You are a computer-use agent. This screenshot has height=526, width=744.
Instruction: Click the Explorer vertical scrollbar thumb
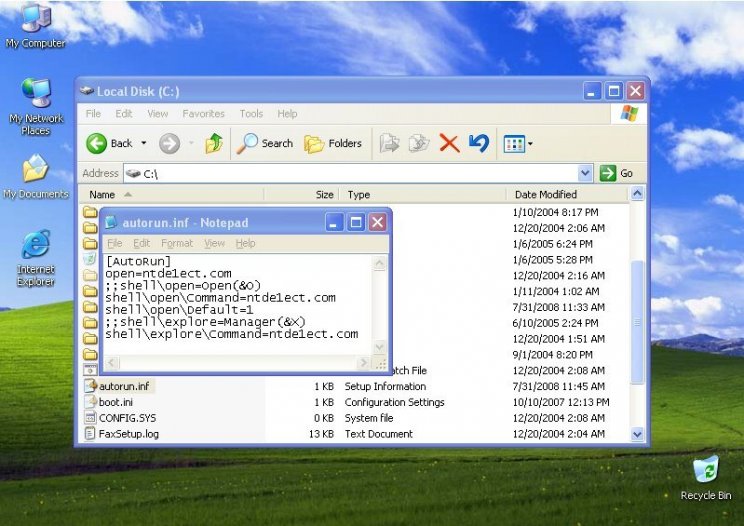[x=637, y=322]
